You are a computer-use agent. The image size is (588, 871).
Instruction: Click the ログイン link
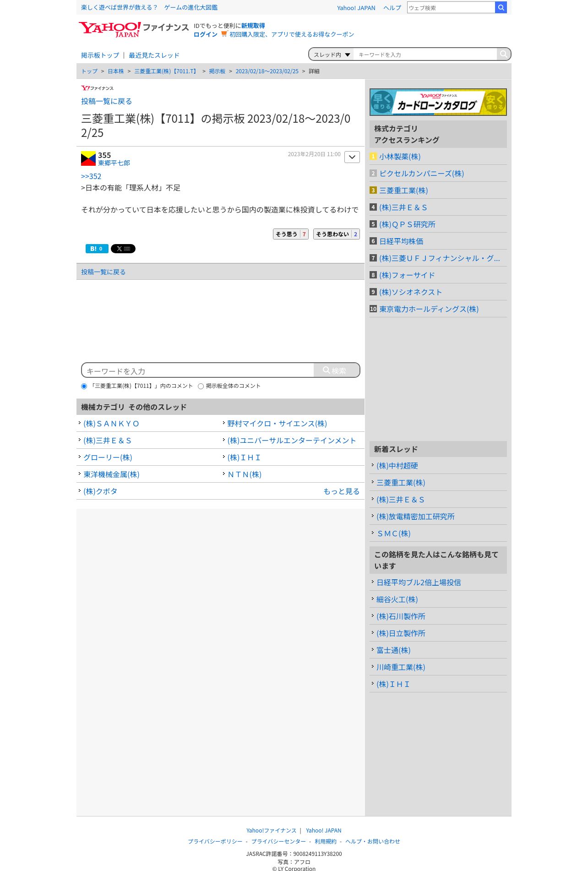pyautogui.click(x=206, y=34)
